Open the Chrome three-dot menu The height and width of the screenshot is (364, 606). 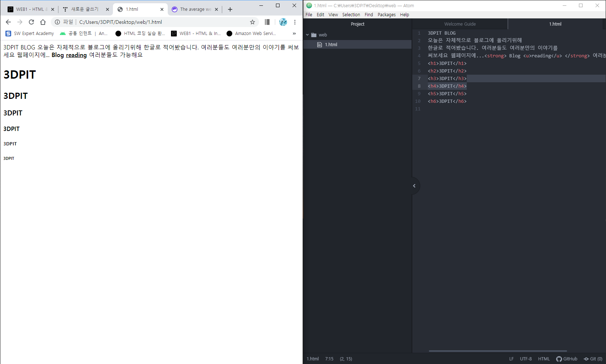(295, 22)
